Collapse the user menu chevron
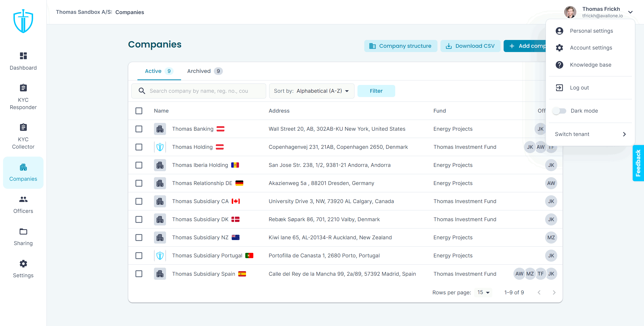 click(630, 12)
